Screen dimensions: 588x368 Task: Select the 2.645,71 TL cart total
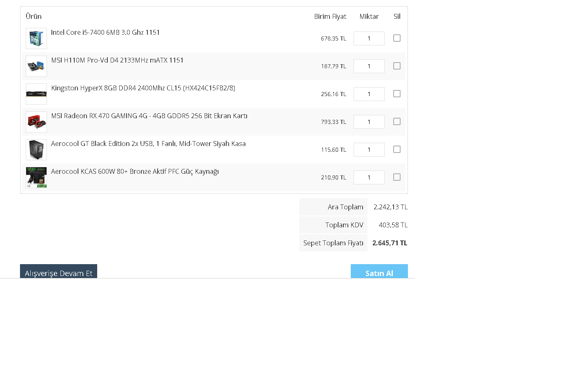tap(390, 243)
